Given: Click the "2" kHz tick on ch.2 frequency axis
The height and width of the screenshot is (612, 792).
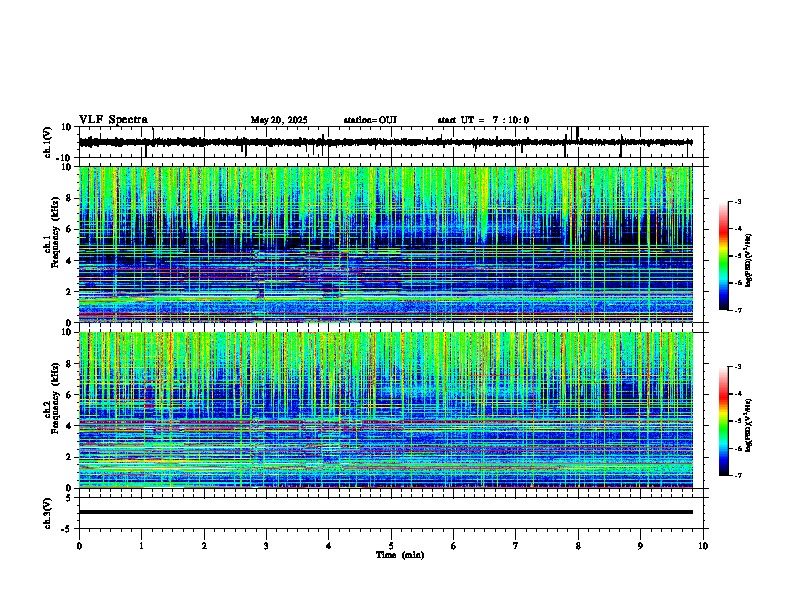Looking at the screenshot, I should coord(69,457).
